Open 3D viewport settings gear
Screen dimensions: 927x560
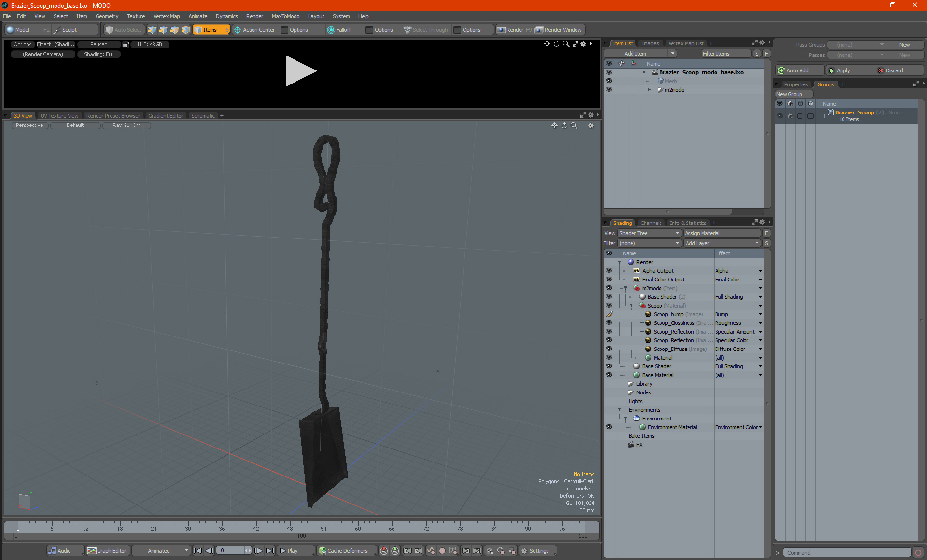[590, 126]
